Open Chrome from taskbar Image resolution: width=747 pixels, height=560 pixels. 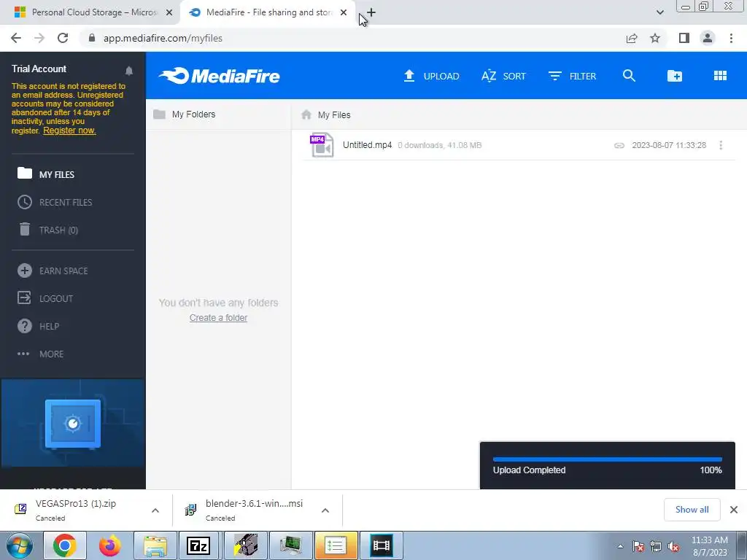coord(64,545)
